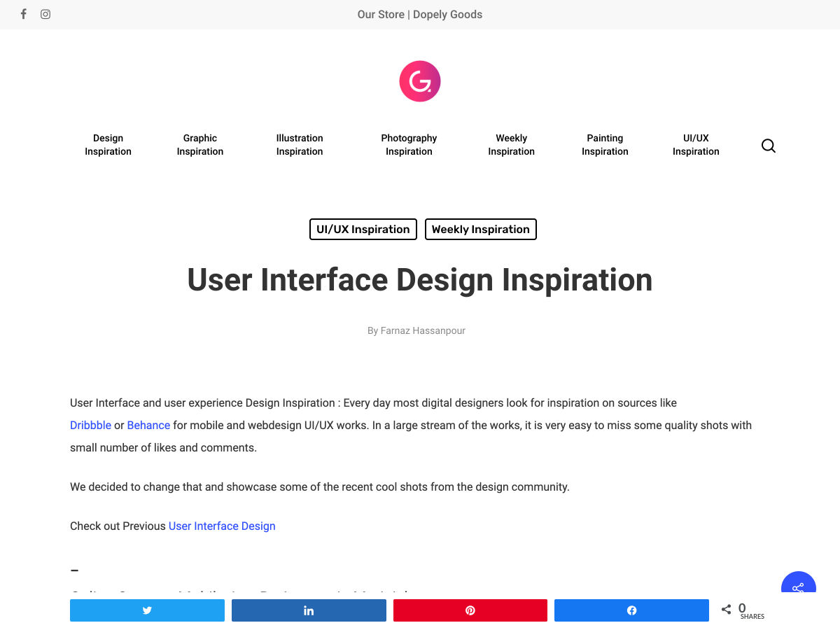Open Photography Inspiration from the nav bar
840x630 pixels.
click(409, 145)
